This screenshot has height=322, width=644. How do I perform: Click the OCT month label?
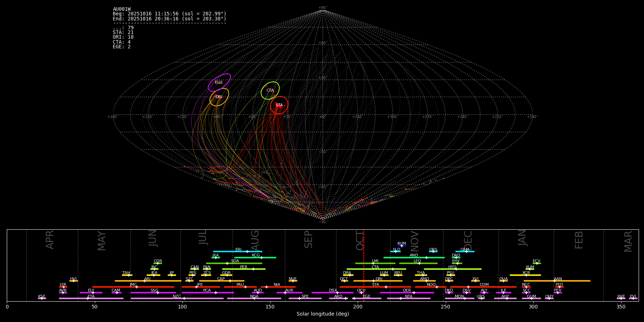[x=360, y=240]
